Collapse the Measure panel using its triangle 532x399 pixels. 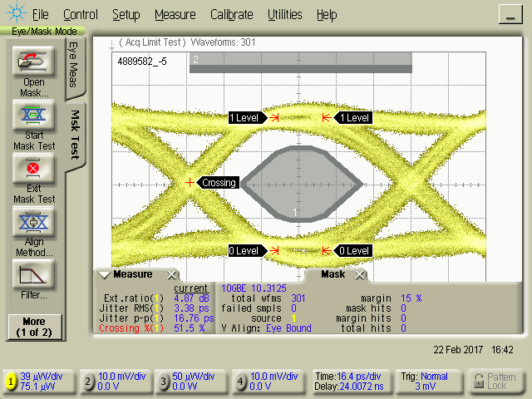pos(104,274)
